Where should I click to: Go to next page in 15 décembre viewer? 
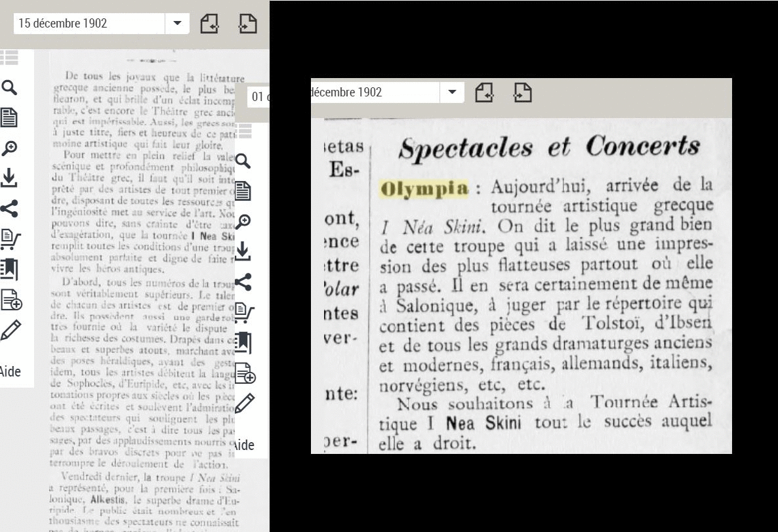tap(247, 24)
